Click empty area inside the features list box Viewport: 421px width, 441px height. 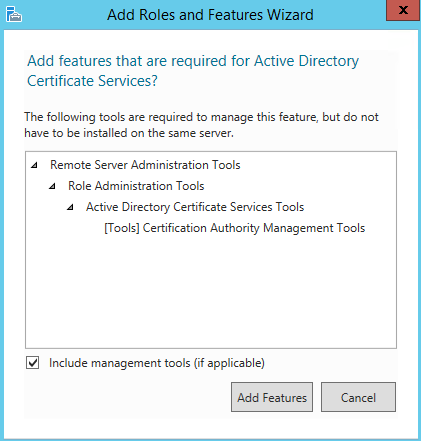pos(211,290)
